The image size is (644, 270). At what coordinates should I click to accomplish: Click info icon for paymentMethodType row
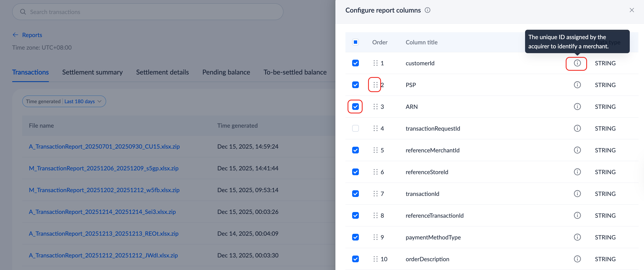click(577, 237)
